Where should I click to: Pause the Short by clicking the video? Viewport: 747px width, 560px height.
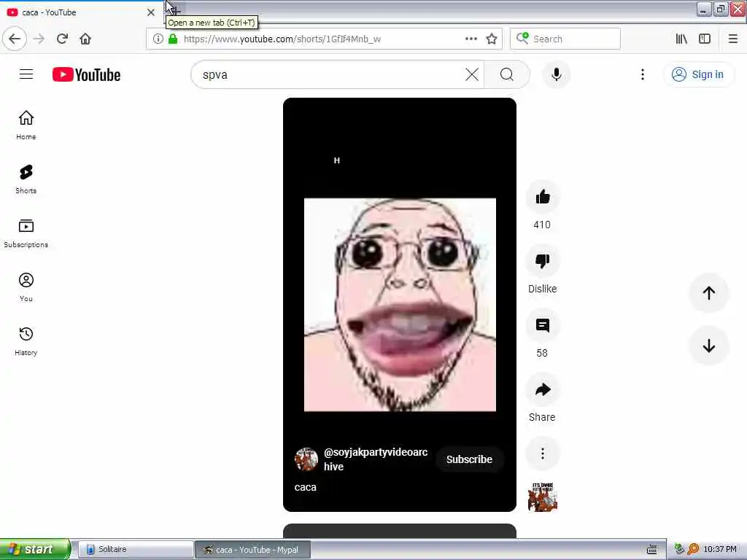coord(400,305)
